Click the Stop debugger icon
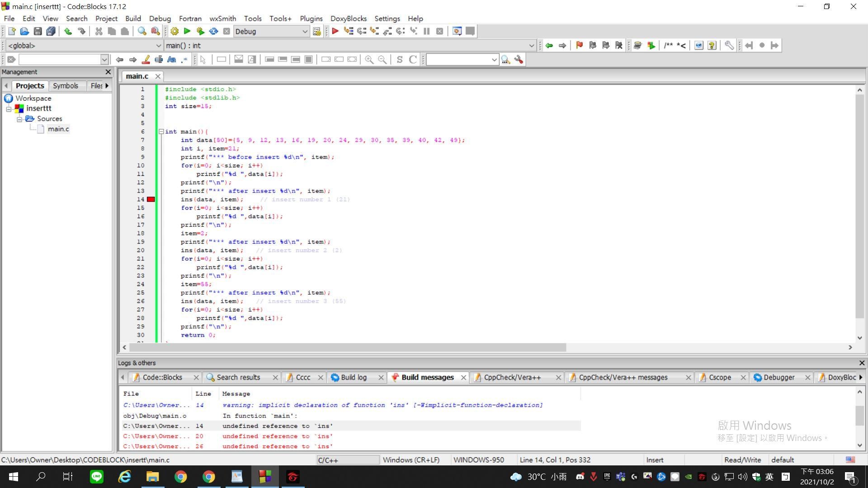This screenshot has height=488, width=868. 439,31
